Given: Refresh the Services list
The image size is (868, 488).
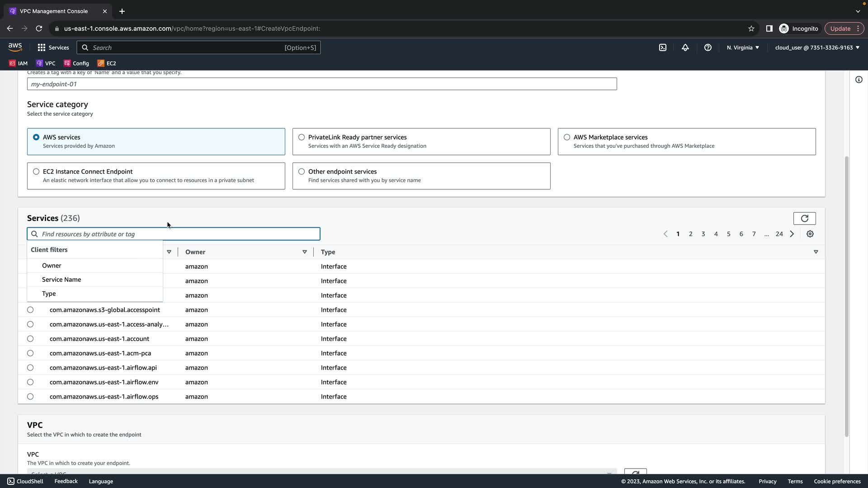Looking at the screenshot, I should (804, 219).
